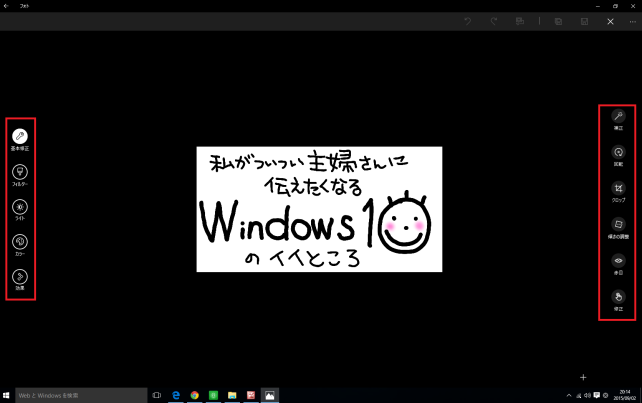This screenshot has width=642, height=403.
Task: Click the circled X tray icon
Action: click(x=606, y=395)
